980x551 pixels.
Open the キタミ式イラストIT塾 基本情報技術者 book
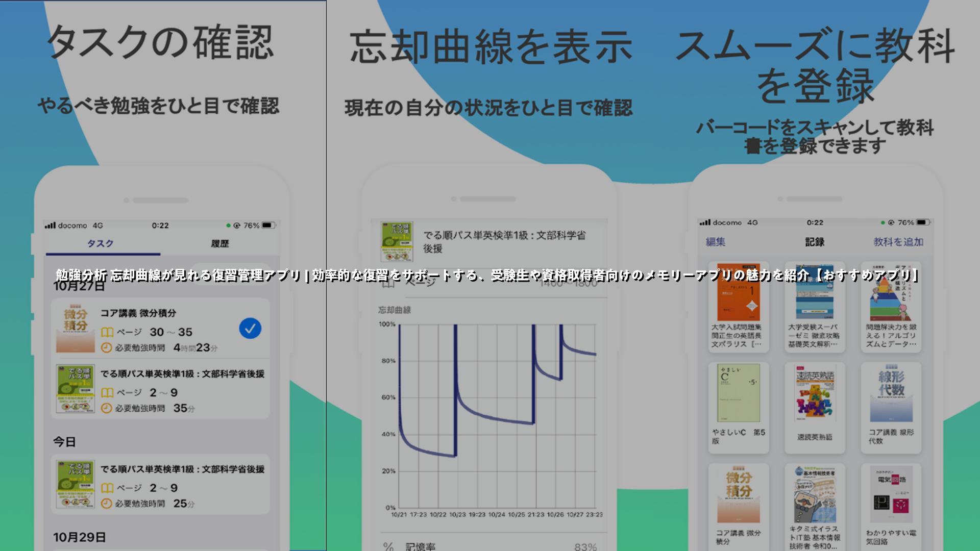(815, 507)
